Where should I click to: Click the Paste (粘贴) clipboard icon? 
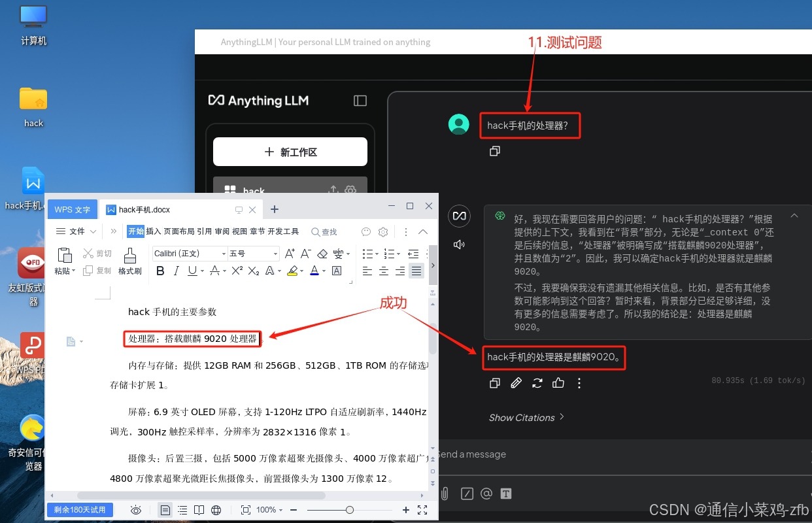coord(64,256)
